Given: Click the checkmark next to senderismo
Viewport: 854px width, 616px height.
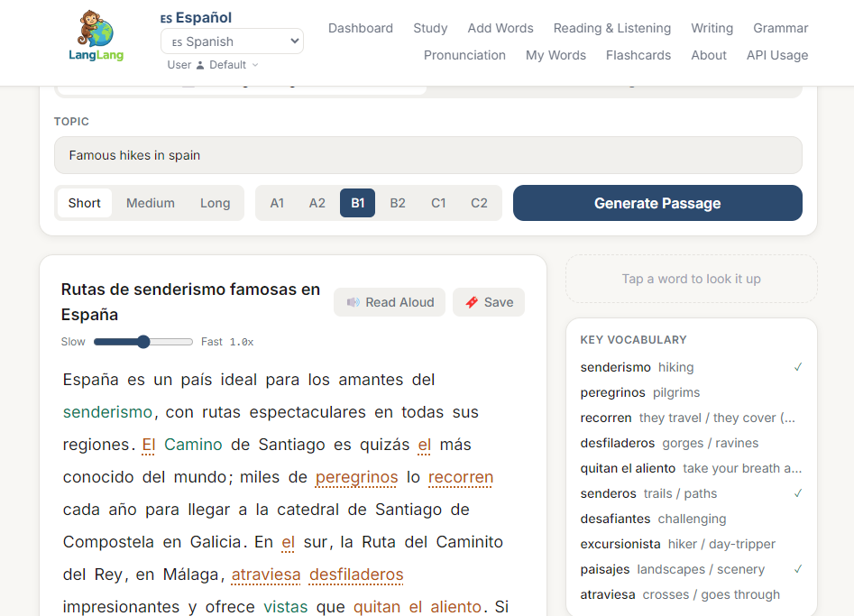Looking at the screenshot, I should [798, 367].
